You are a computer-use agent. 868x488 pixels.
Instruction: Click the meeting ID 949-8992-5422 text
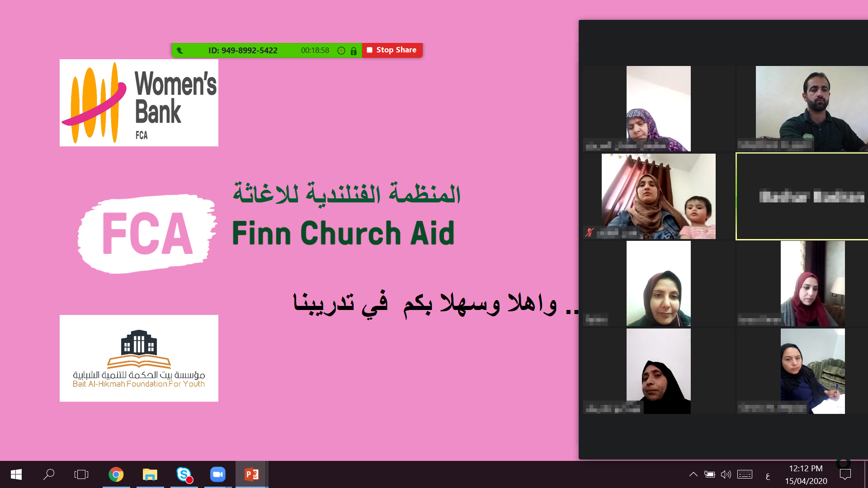243,51
